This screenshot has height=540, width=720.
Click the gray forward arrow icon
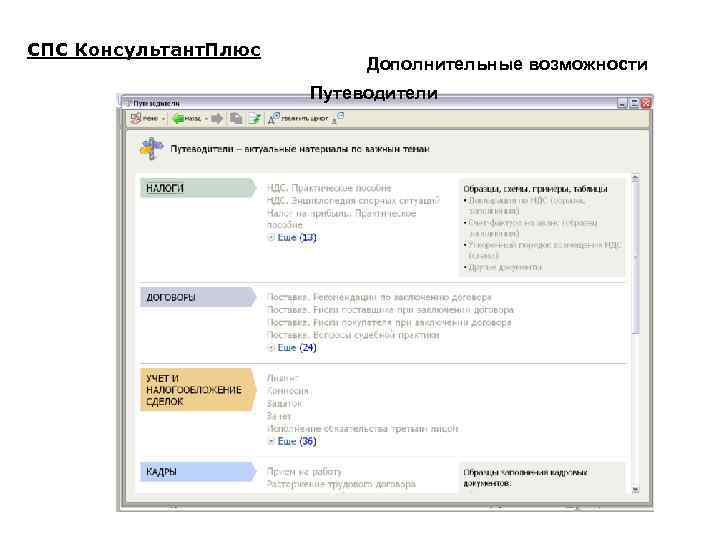217,119
